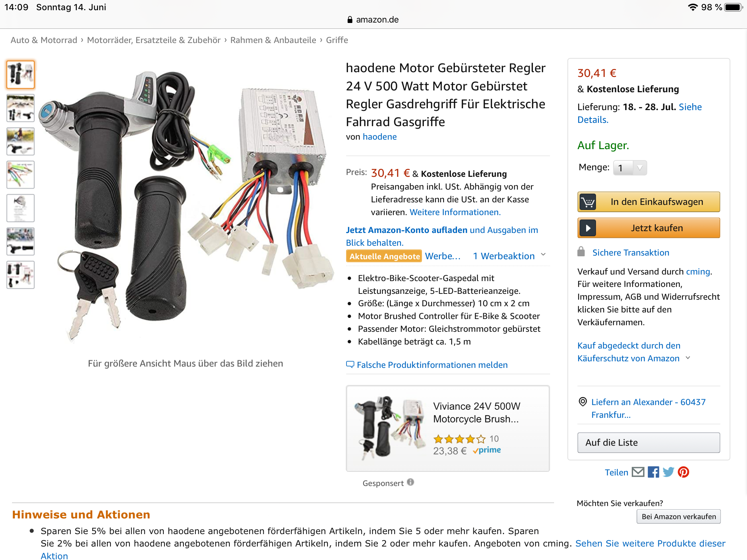
Task: Share the product on Facebook
Action: (x=653, y=472)
